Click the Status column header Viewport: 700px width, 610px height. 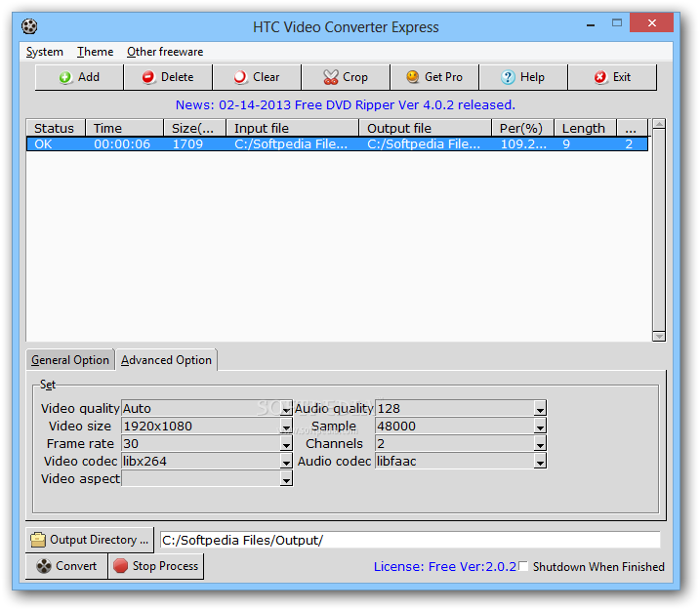tap(56, 128)
